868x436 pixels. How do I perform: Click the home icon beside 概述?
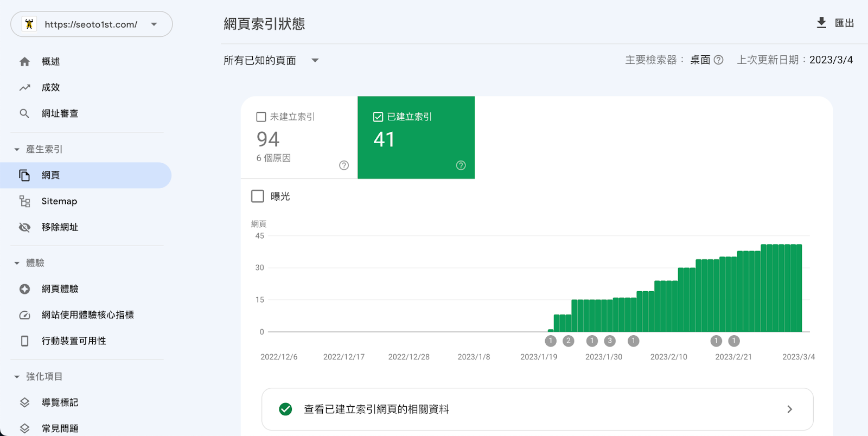(24, 62)
